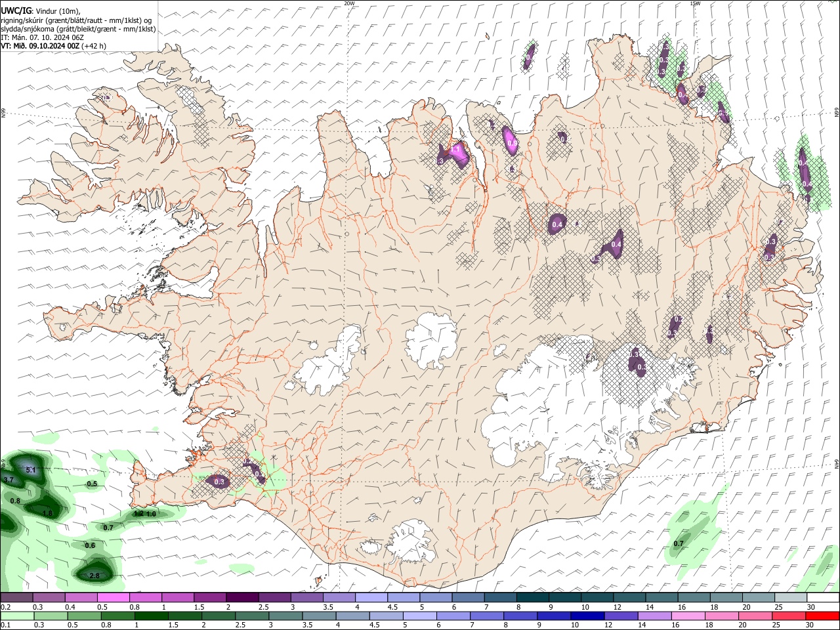This screenshot has height=630, width=840.
Task: Click the '0.6' precipitation value on the map
Action: (91, 545)
